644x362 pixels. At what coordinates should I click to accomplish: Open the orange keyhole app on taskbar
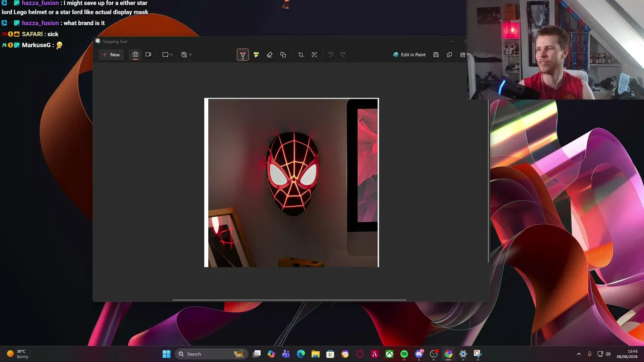coord(345,354)
